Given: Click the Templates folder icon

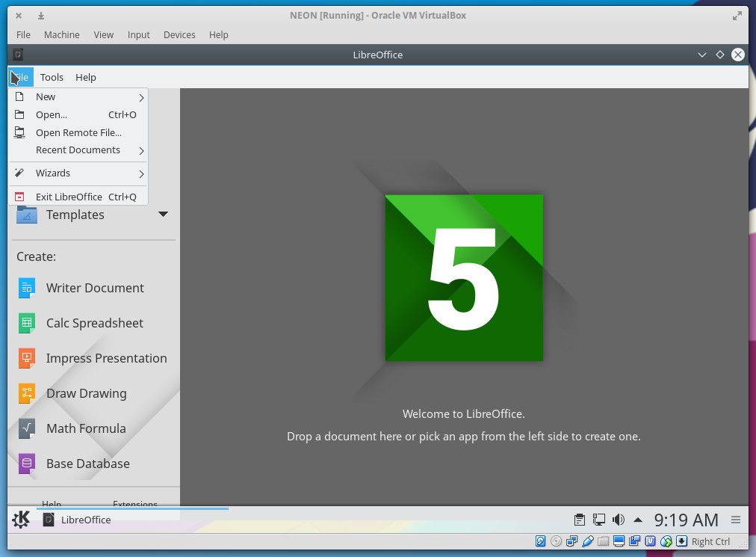Looking at the screenshot, I should 27,215.
